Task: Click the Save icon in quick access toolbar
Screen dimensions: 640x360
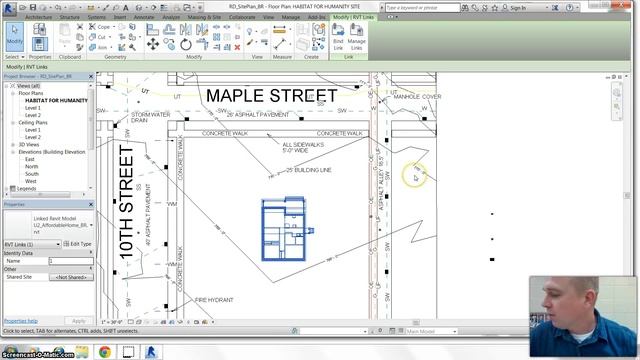Action: click(x=33, y=7)
